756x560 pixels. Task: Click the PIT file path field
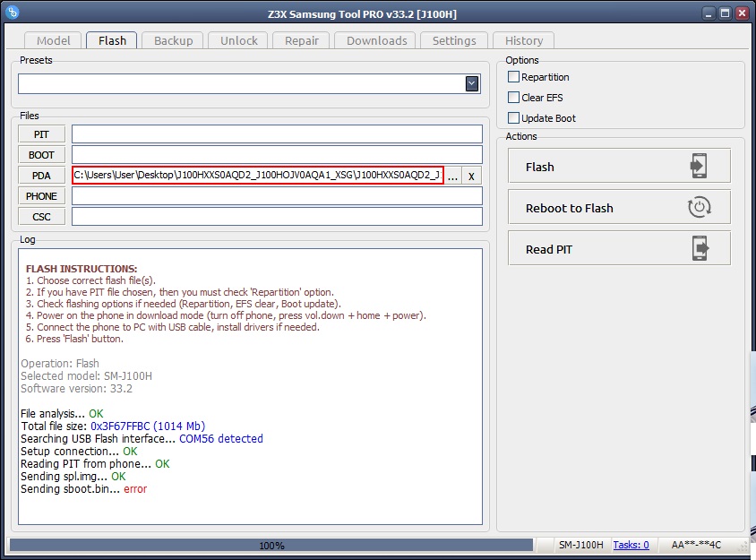tap(277, 134)
